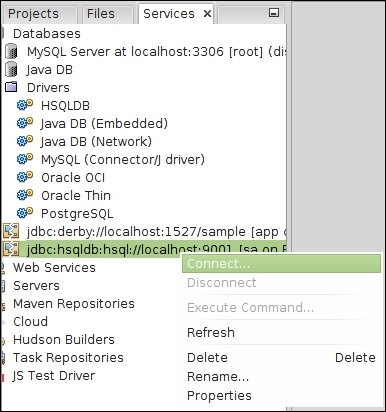This screenshot has width=386, height=412.
Task: Choose Connect... from the context menu
Action: pyautogui.click(x=281, y=264)
